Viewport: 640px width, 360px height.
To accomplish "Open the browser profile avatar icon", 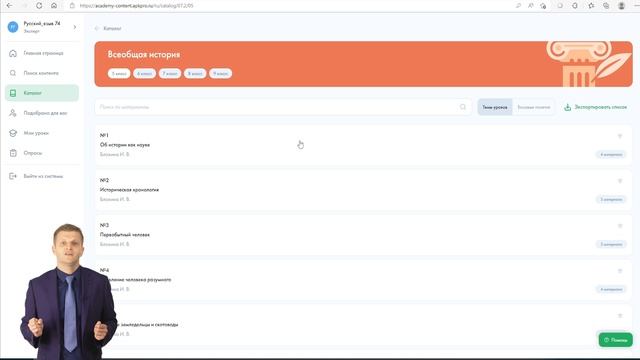I will tap(621, 6).
